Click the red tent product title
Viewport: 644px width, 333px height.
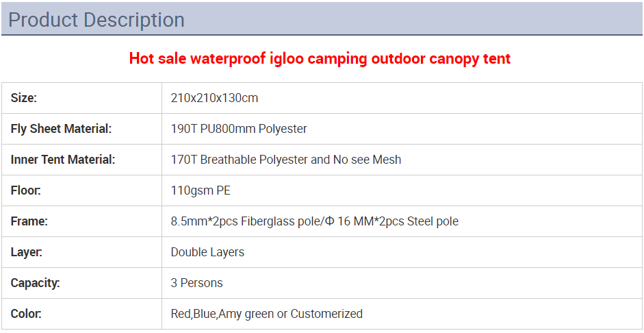coord(320,58)
